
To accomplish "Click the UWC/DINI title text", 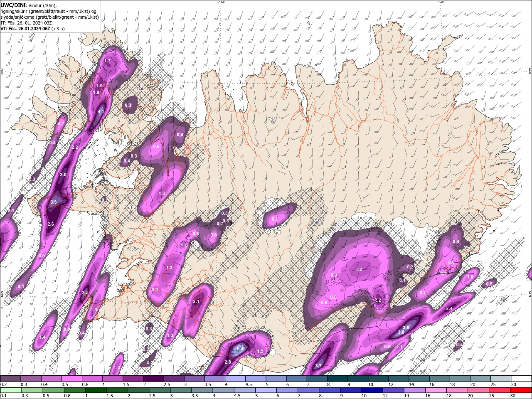I will click(x=12, y=5).
